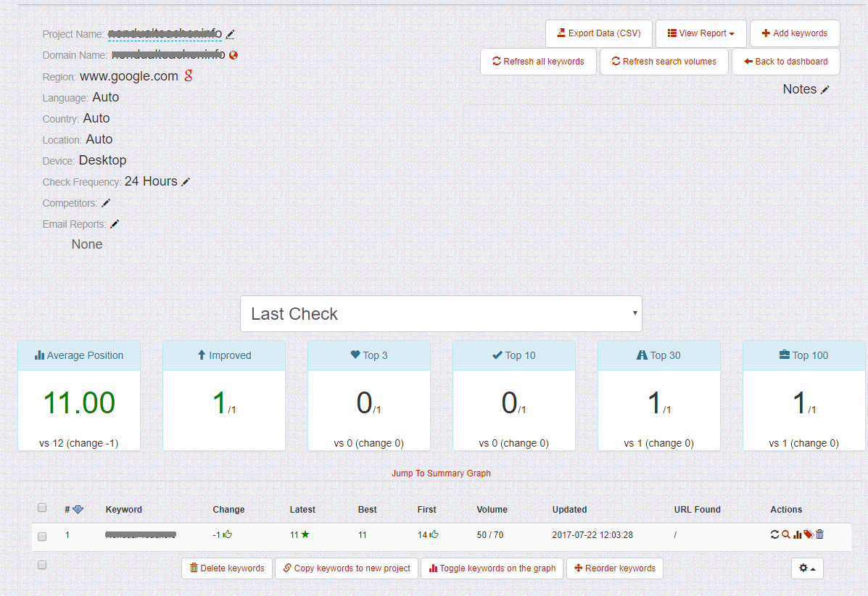Edit Notes with the pencil icon

[824, 90]
